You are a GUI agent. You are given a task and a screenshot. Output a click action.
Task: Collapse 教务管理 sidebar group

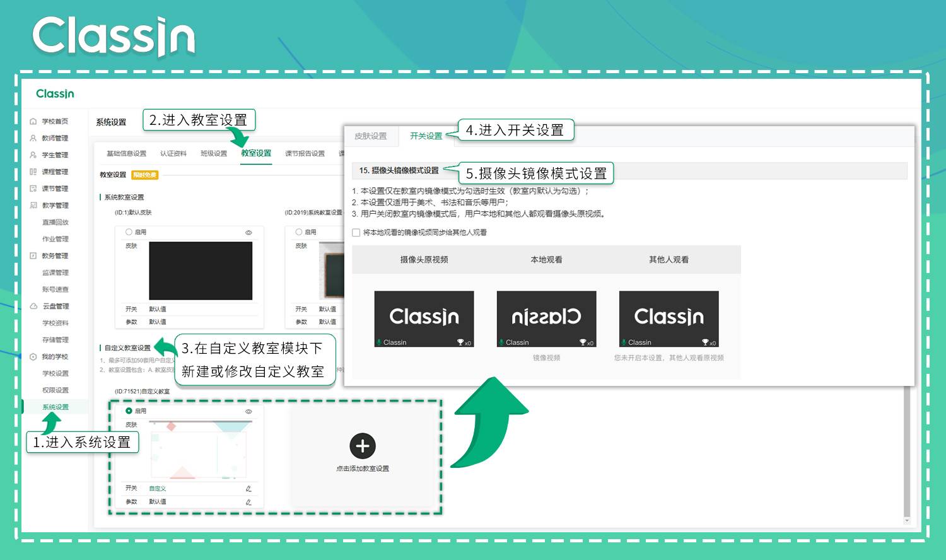[55, 255]
